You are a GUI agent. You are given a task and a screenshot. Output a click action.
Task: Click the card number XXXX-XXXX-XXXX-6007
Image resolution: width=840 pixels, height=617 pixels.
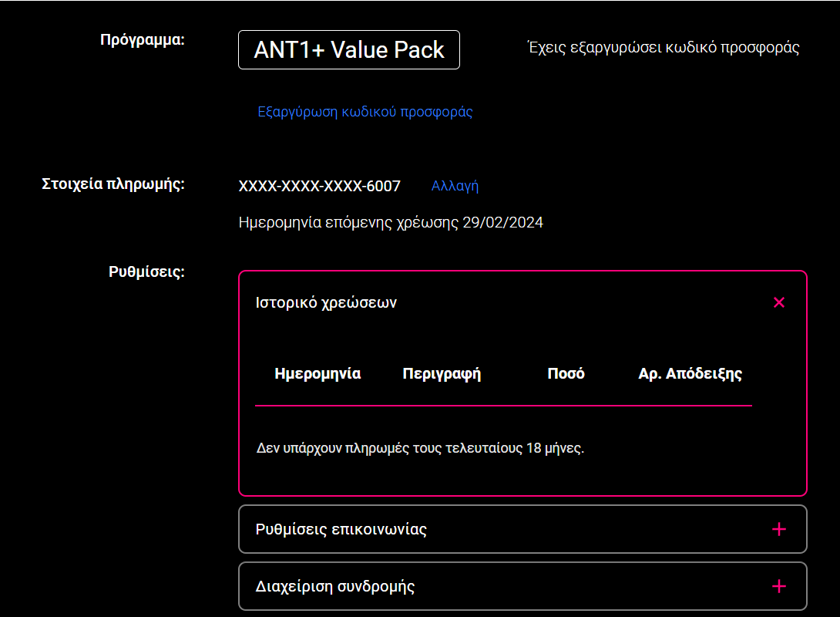tap(319, 186)
